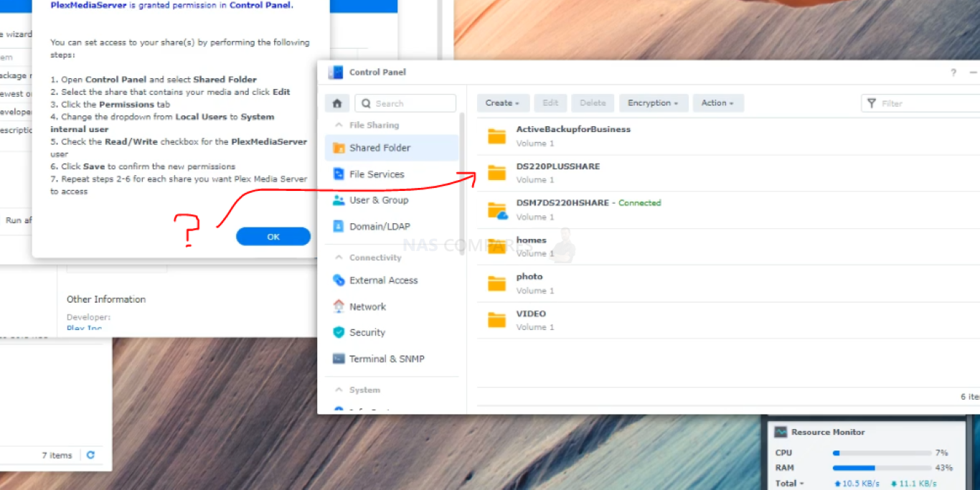Click the Connected status text
This screenshot has width=980, height=490.
pyautogui.click(x=639, y=203)
